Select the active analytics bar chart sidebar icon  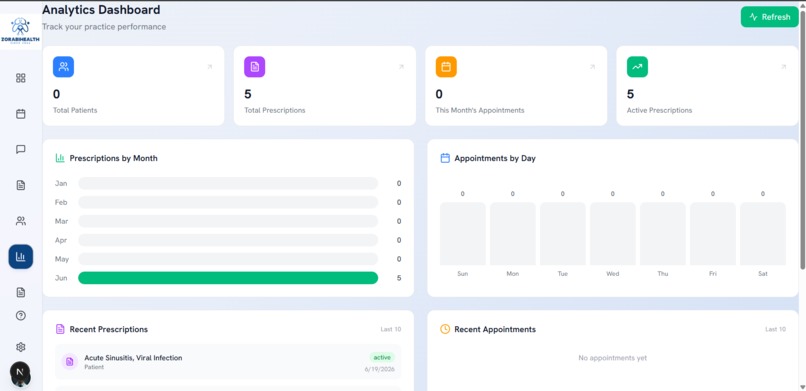click(x=21, y=256)
